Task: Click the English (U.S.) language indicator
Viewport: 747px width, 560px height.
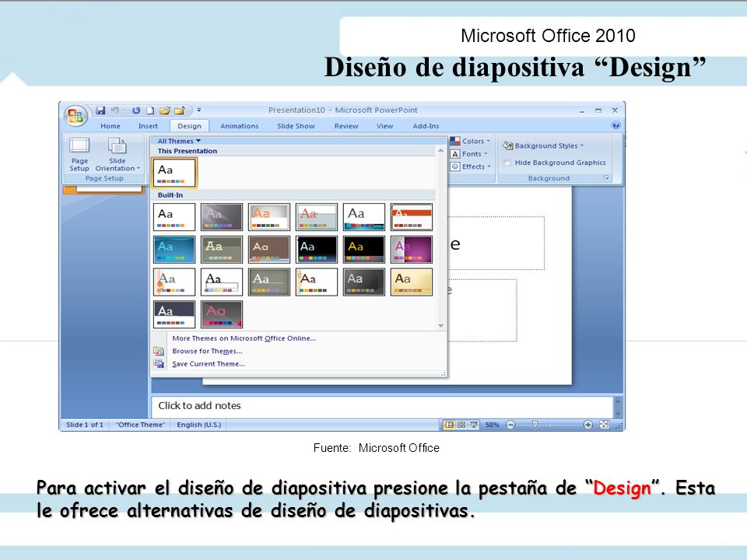Action: [198, 425]
